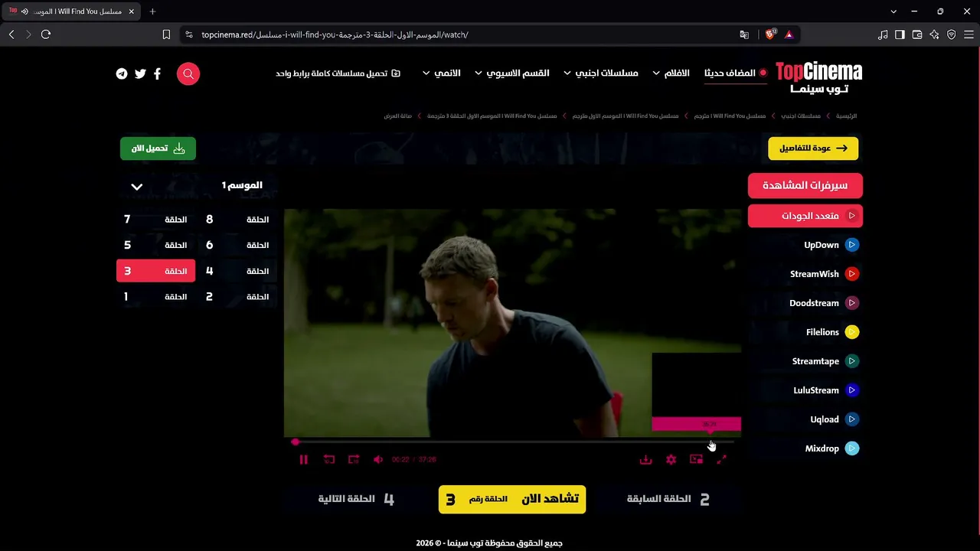Open the المضاف حديثا menu item
The width and height of the screenshot is (980, 551).
pyautogui.click(x=735, y=73)
